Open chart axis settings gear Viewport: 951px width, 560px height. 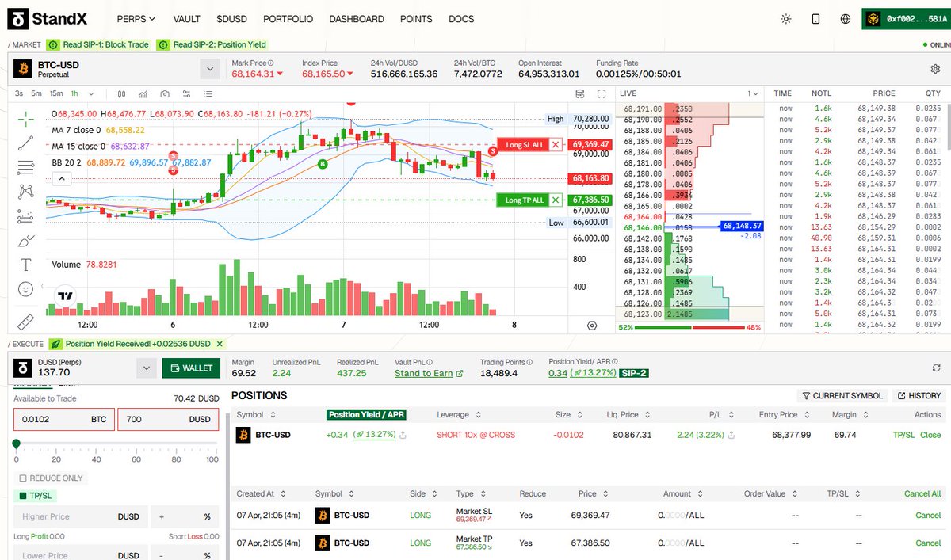click(x=592, y=326)
